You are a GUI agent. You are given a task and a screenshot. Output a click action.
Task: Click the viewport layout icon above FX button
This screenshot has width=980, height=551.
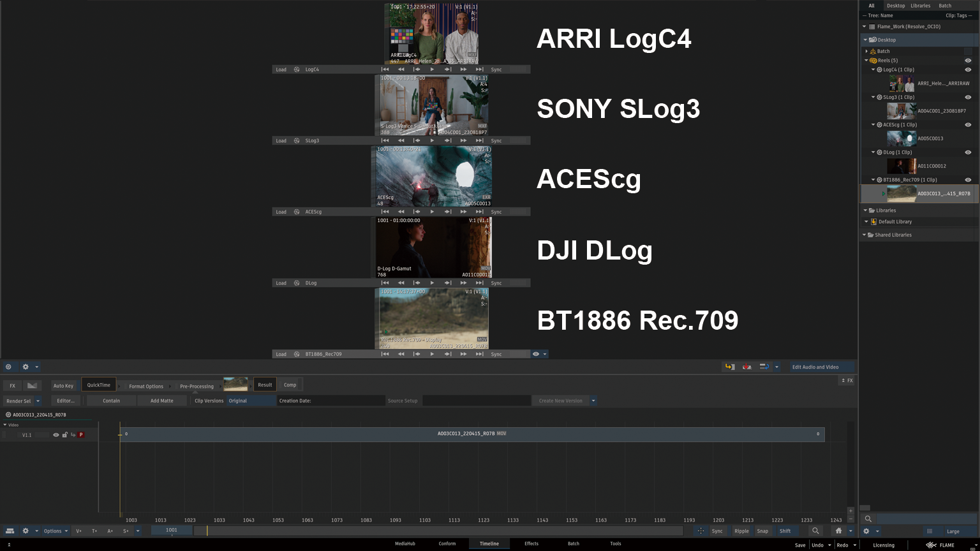point(8,367)
